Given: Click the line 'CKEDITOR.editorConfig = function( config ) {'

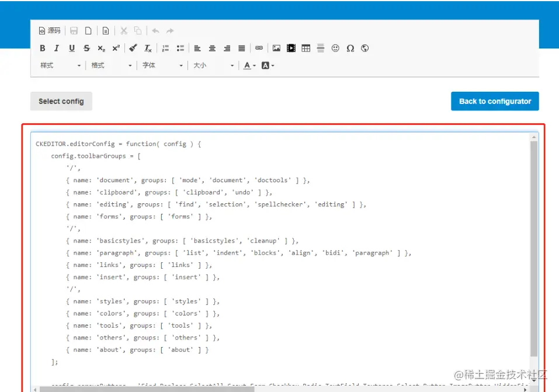Looking at the screenshot, I should 119,144.
